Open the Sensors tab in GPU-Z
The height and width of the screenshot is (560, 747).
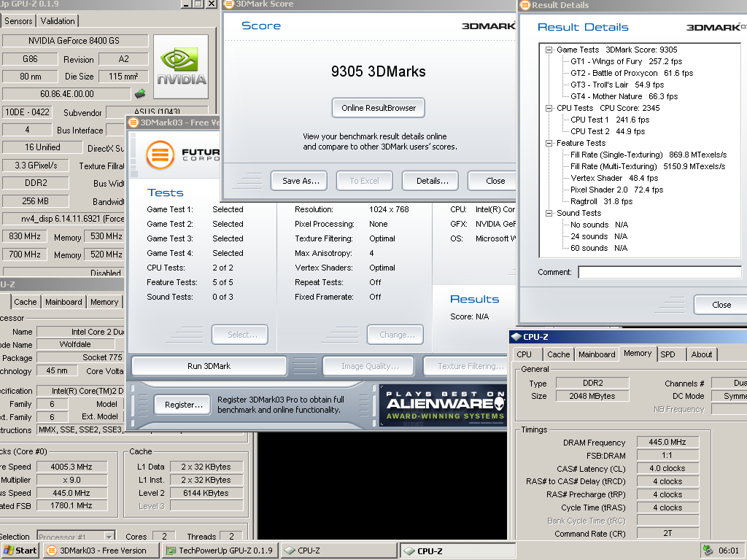point(18,21)
